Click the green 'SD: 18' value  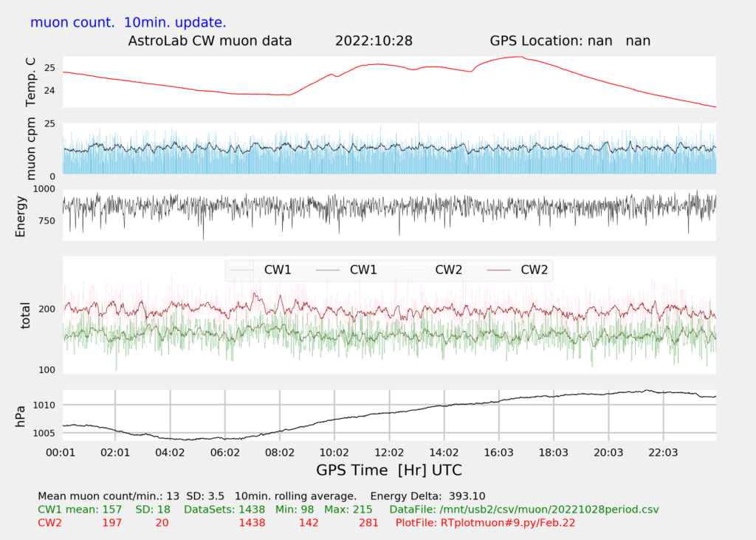tap(153, 510)
